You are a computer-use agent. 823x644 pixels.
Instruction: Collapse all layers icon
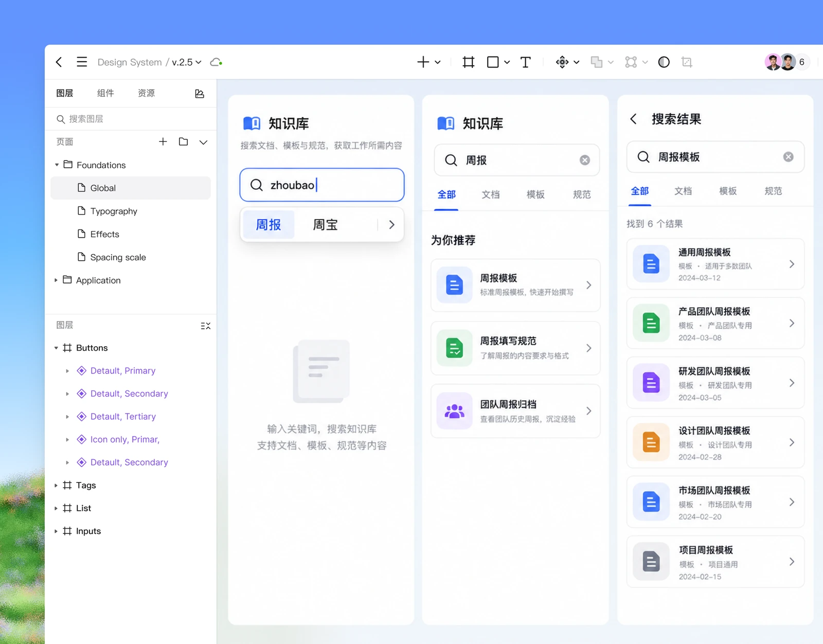(205, 326)
